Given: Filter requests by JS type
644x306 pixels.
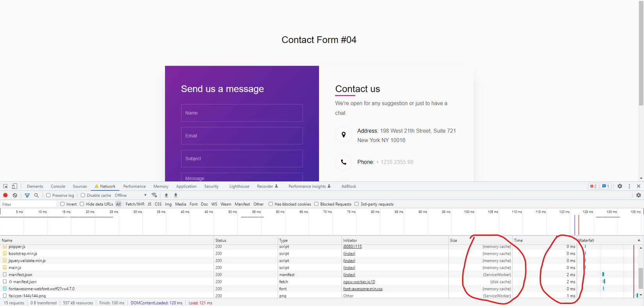Looking at the screenshot, I should coord(149,204).
